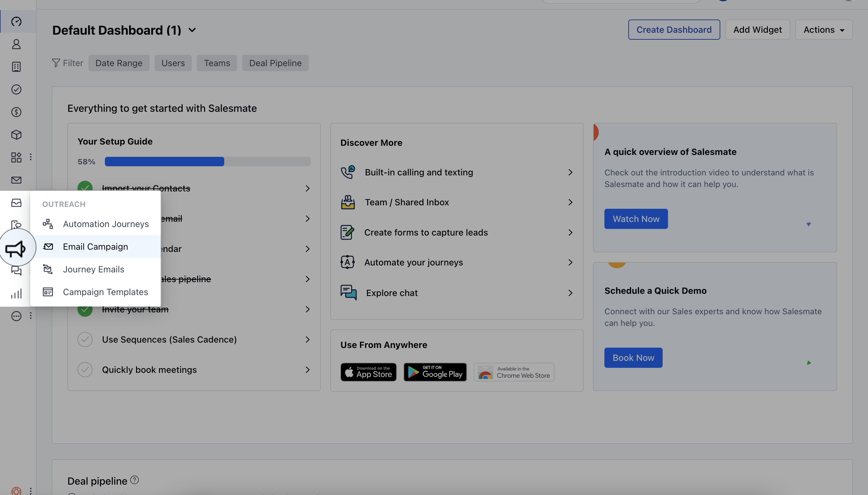This screenshot has height=495, width=868.
Task: Open the Dashboard speedometer icon in sidebar
Action: click(x=16, y=21)
